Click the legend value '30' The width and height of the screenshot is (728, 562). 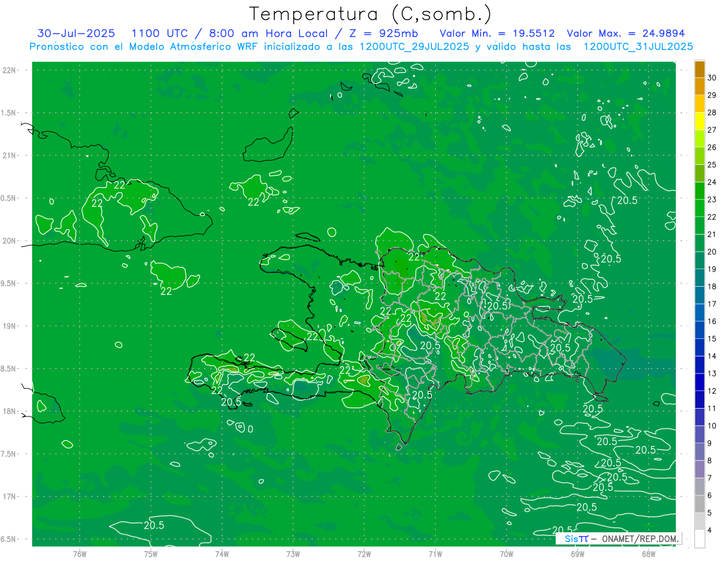(712, 78)
